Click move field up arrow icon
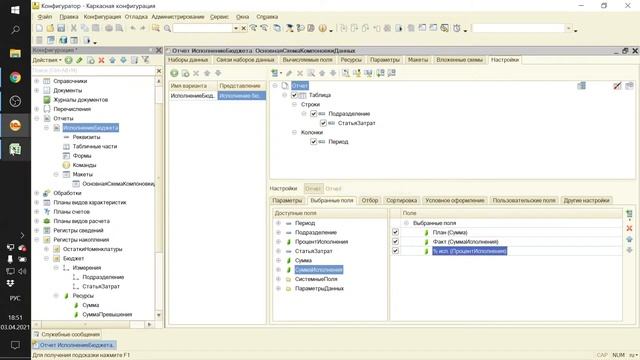 [629, 239]
